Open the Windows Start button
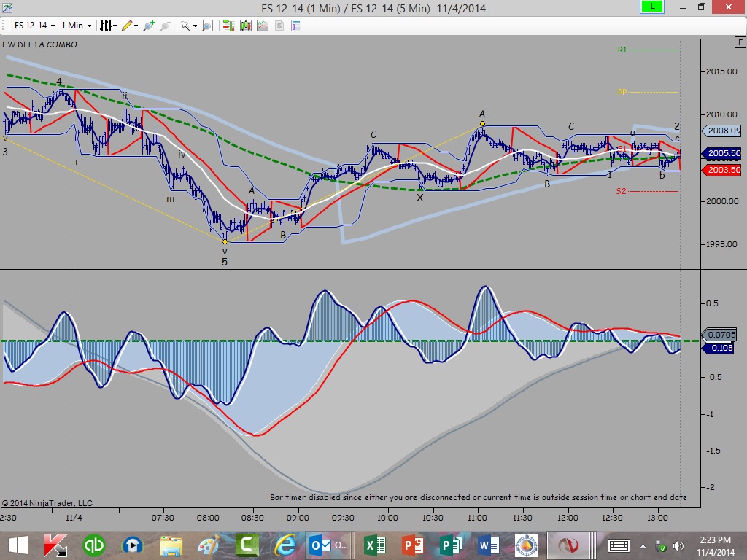 point(18,545)
